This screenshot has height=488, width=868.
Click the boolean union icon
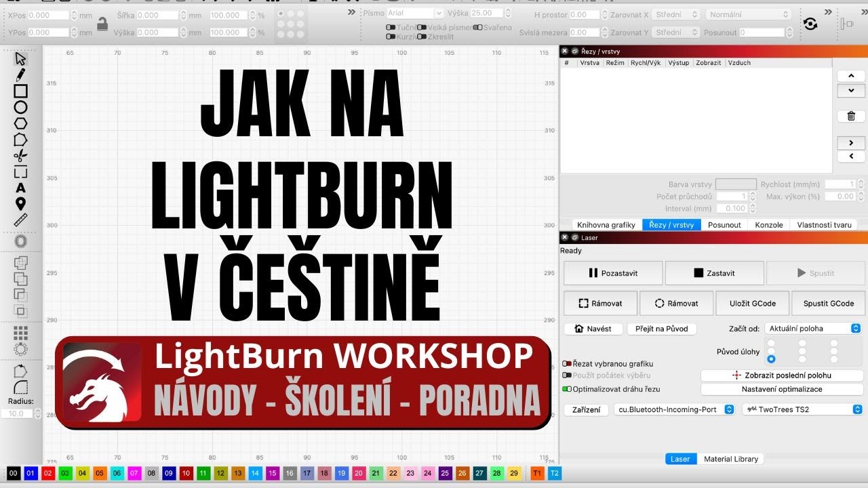click(20, 279)
